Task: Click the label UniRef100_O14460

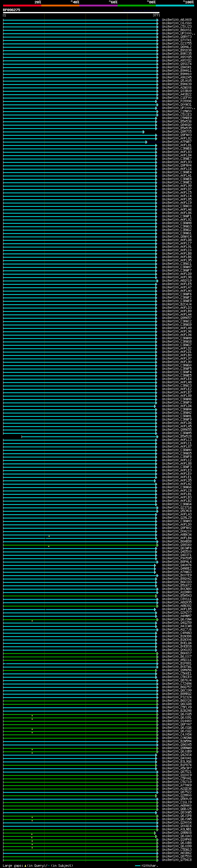Action: click(x=177, y=721)
